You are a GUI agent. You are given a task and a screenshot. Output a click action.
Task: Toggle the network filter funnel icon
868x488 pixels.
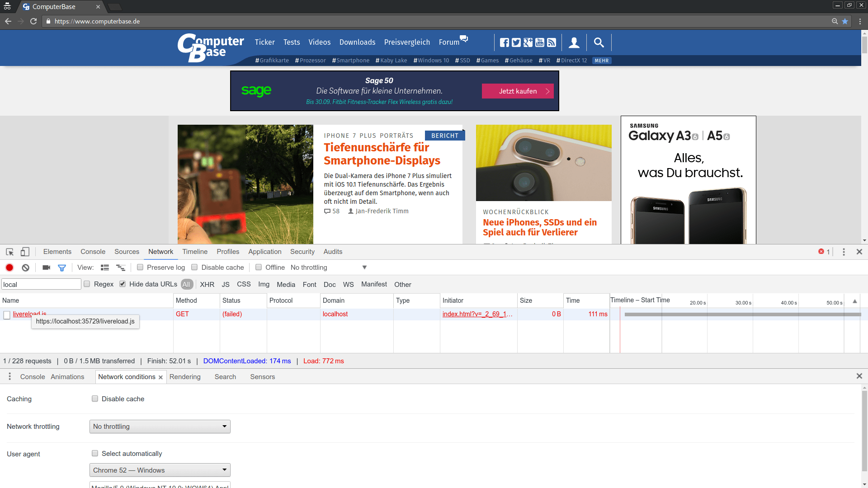(62, 267)
